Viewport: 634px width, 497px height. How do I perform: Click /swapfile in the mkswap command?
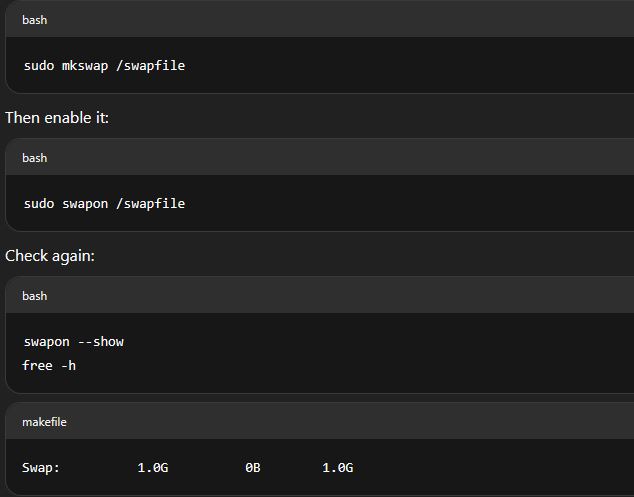[x=150, y=65]
